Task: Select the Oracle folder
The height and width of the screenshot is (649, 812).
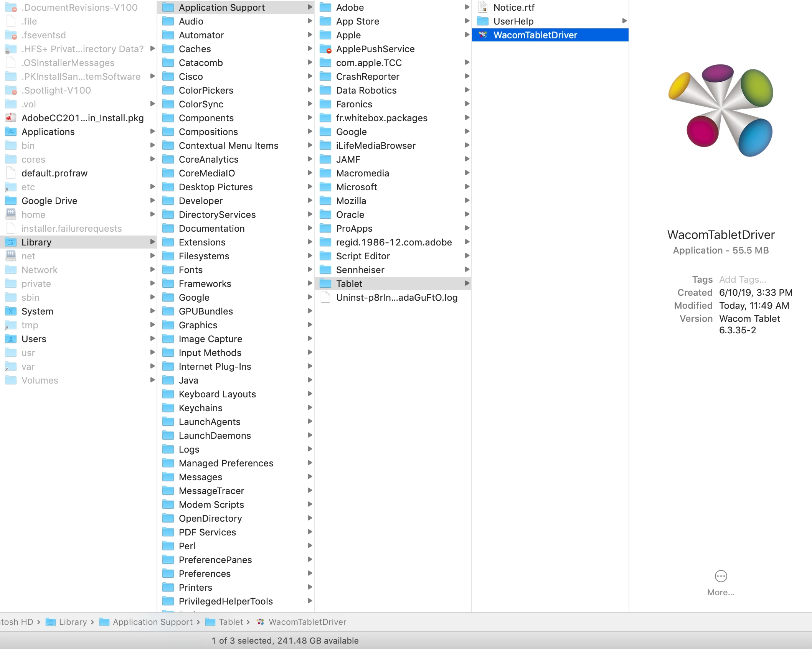Action: pyautogui.click(x=393, y=214)
